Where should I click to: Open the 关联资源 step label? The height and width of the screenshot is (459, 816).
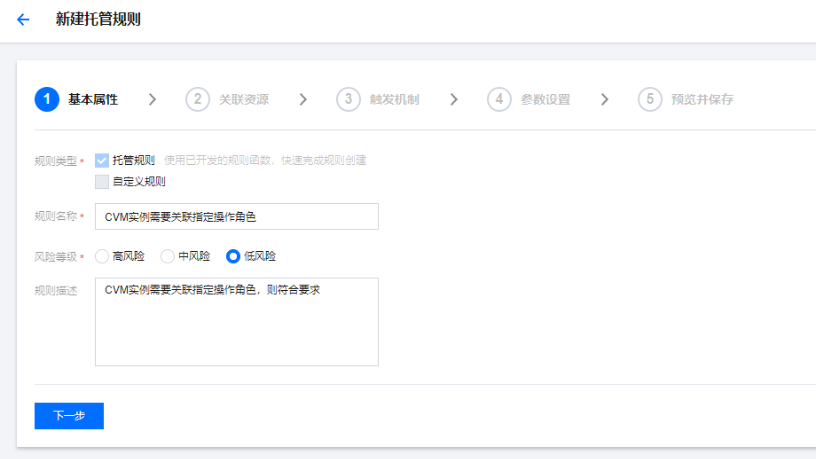[244, 99]
